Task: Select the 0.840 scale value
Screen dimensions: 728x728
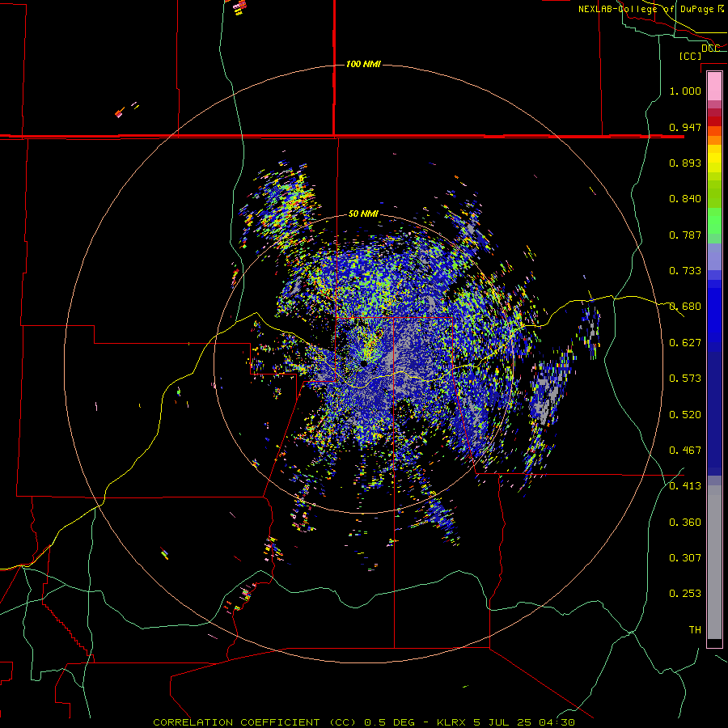Action: pos(685,199)
